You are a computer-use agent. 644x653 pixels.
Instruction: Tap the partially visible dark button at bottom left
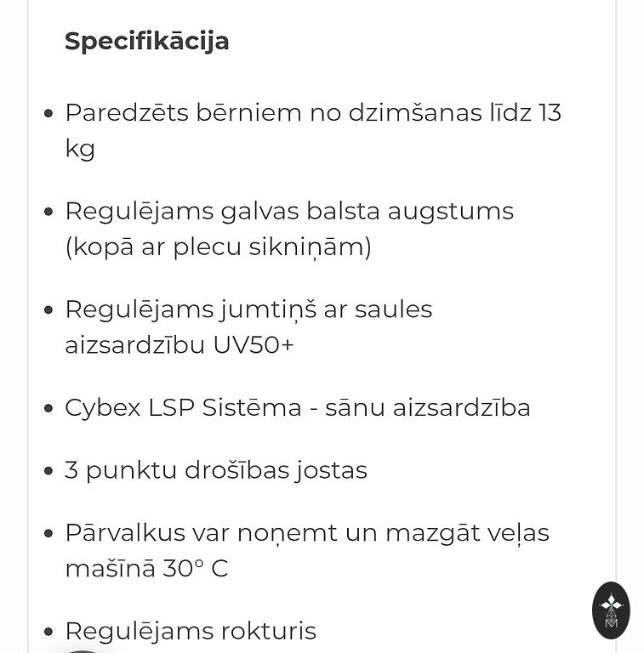click(x=82, y=650)
